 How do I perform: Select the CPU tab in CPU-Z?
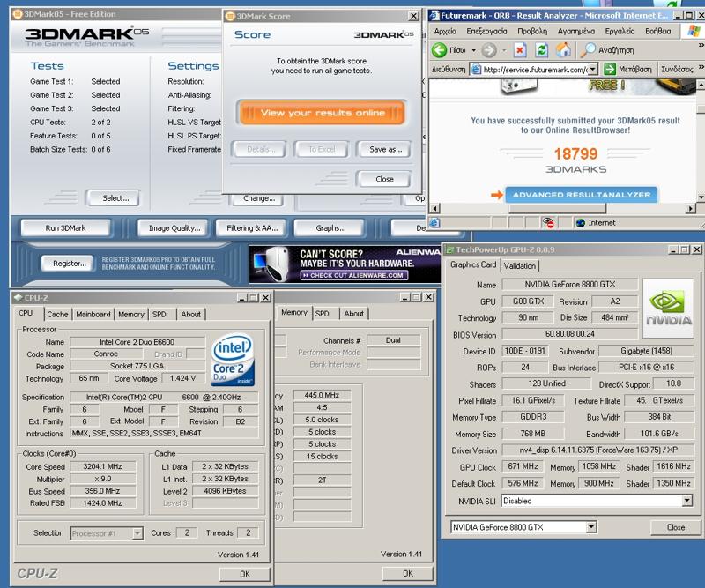(x=26, y=313)
